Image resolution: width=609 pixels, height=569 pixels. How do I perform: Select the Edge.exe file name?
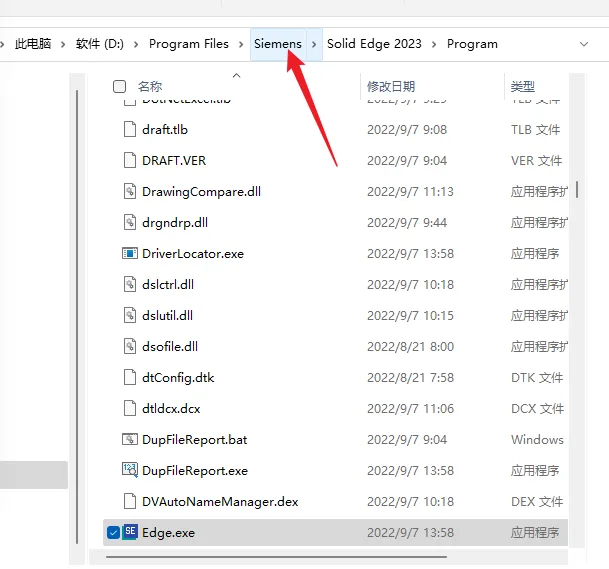(x=168, y=532)
